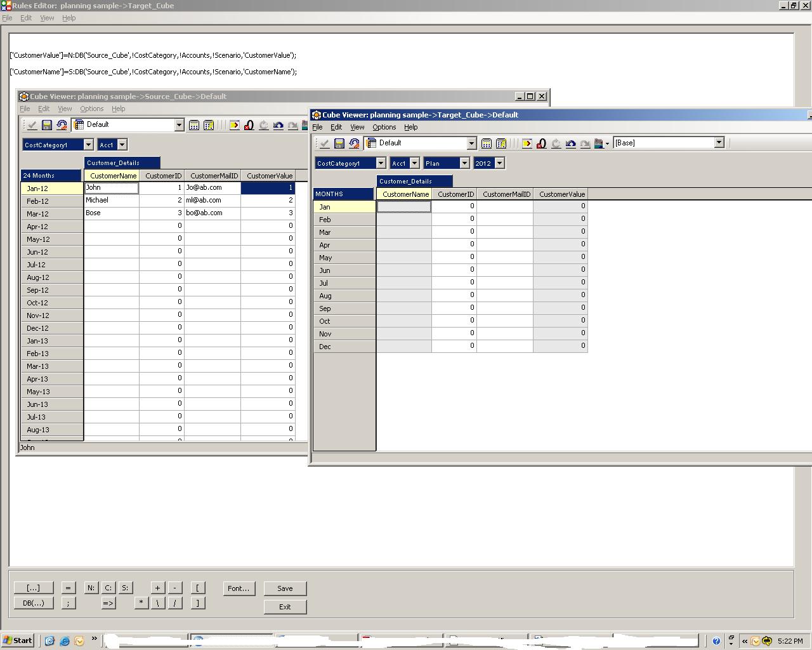This screenshot has width=812, height=650.
Task: Open the 2012 year dropdown in Target_Cube
Action: pyautogui.click(x=499, y=163)
